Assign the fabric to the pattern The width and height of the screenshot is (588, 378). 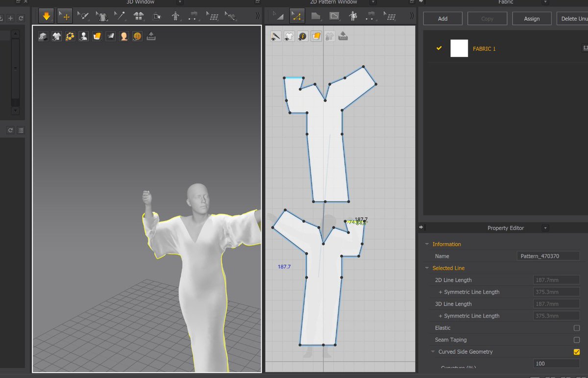532,19
